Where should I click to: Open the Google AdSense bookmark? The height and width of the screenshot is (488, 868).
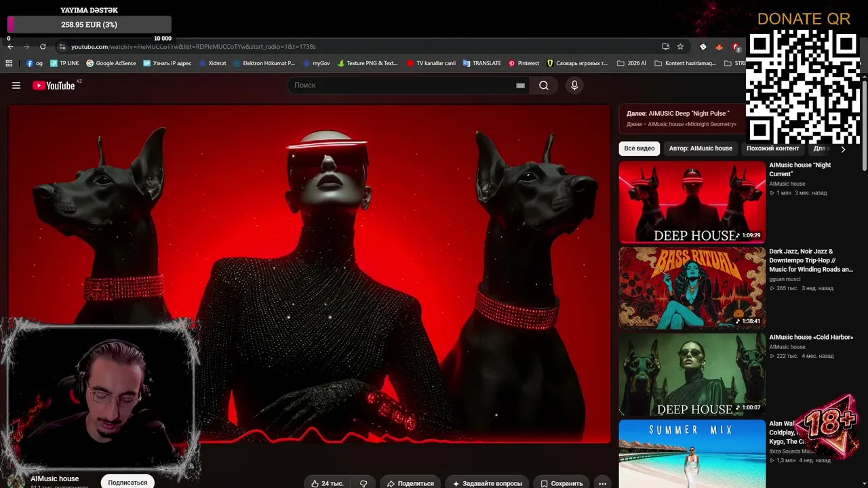tap(111, 63)
